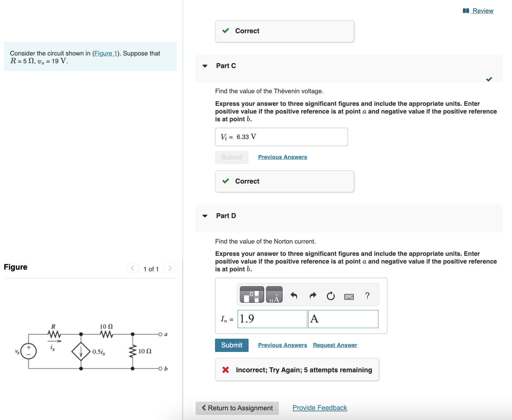Open Request Answer link
This screenshot has width=512, height=420.
[335, 345]
